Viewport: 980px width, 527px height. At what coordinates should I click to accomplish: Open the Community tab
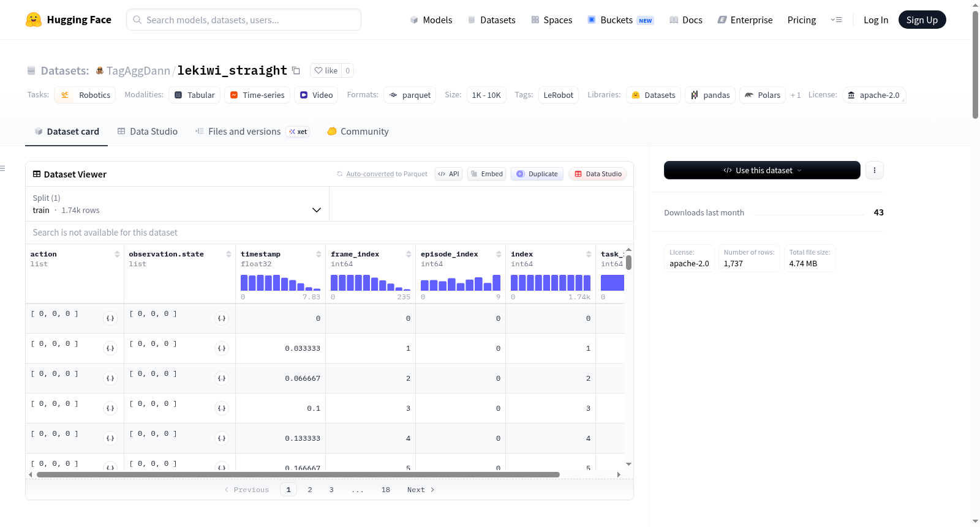(358, 132)
